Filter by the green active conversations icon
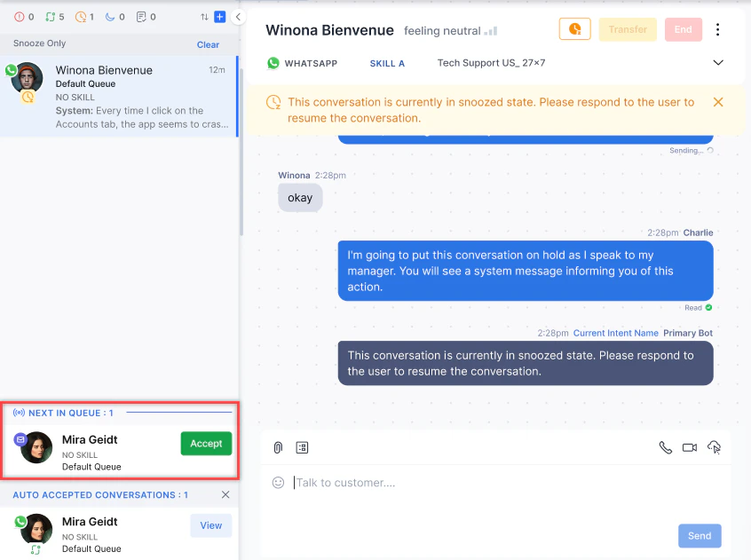 point(50,17)
